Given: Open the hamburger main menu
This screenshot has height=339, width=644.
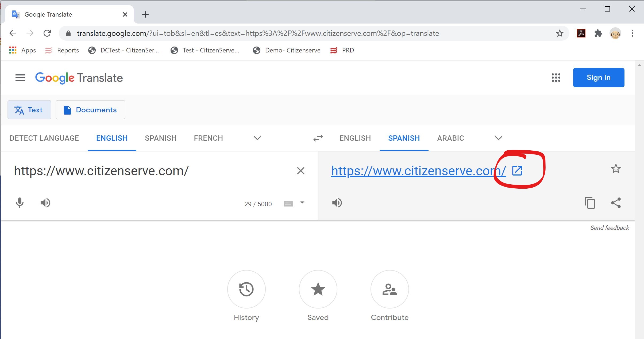Looking at the screenshot, I should [20, 78].
